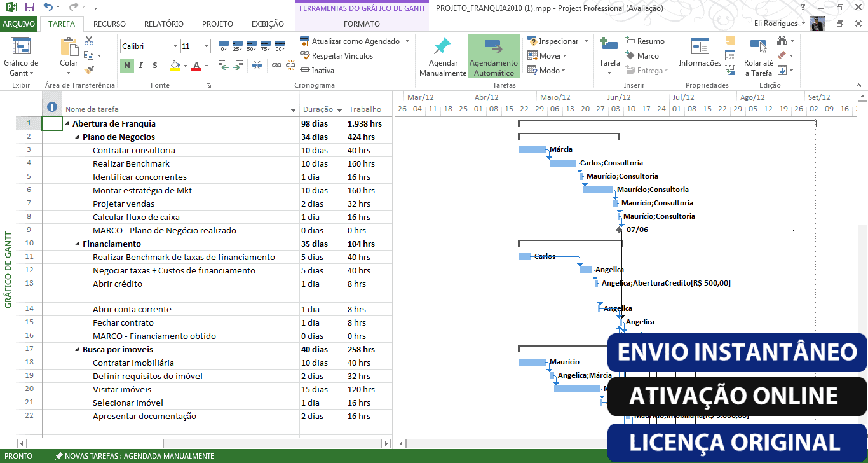Screen dimensions: 868x463
Task: Open the Fonte dialog launcher
Action: [208, 85]
